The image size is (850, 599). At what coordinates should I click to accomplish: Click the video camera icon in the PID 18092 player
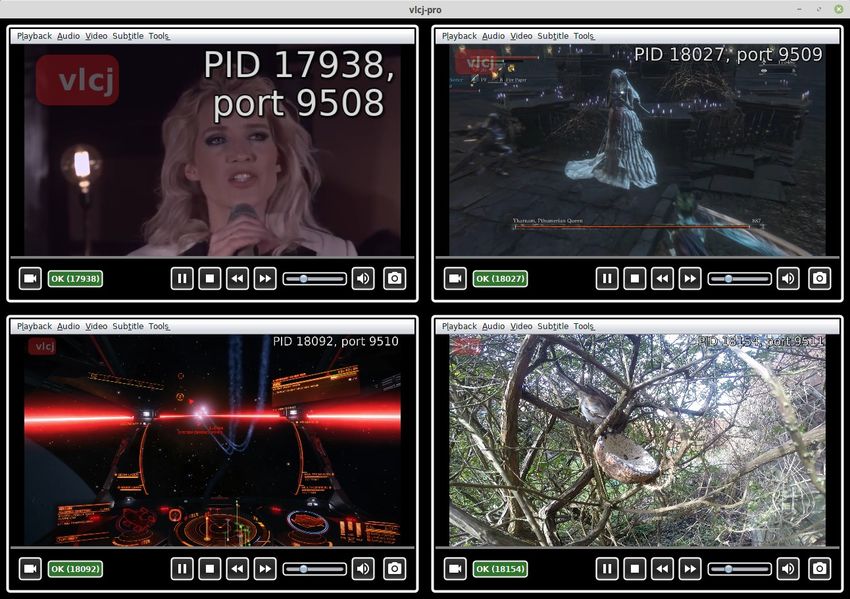pos(30,569)
